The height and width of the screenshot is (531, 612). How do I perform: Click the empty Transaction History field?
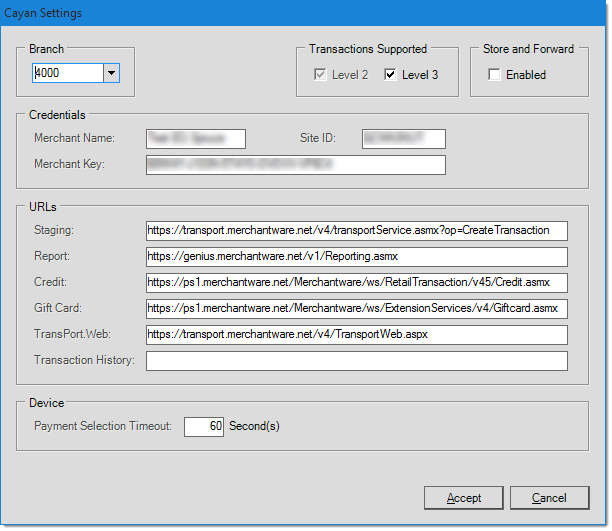(357, 361)
